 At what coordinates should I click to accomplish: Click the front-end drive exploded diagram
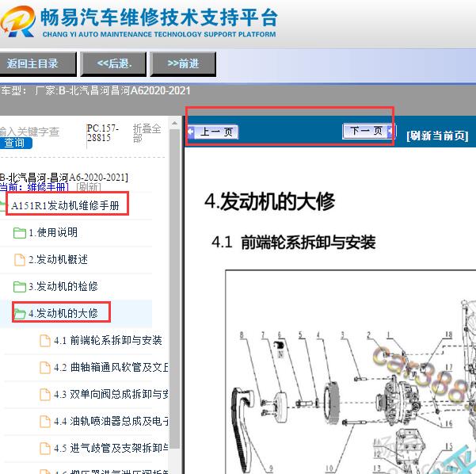pyautogui.click(x=351, y=372)
